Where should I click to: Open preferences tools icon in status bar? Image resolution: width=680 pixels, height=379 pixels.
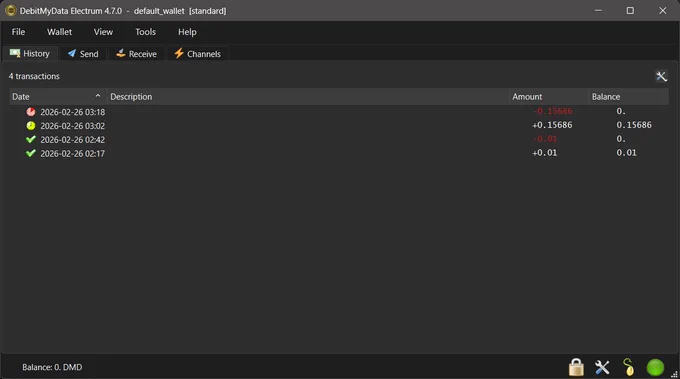pyautogui.click(x=602, y=368)
